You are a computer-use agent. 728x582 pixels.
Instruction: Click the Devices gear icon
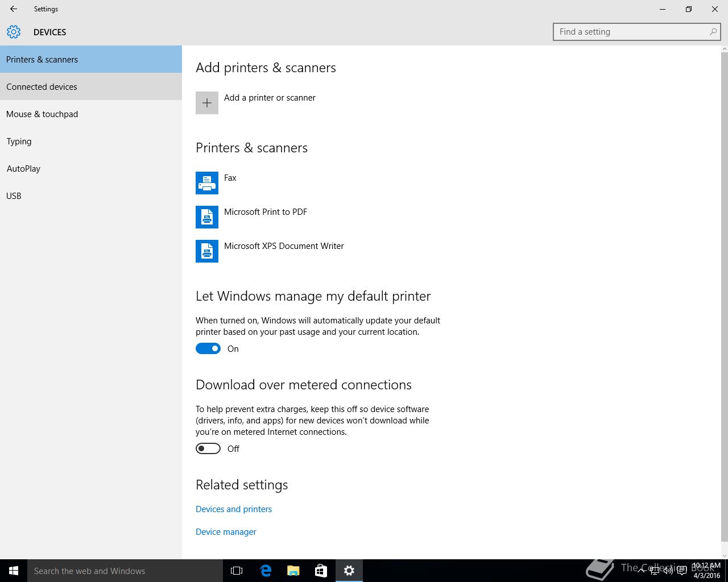coord(14,32)
